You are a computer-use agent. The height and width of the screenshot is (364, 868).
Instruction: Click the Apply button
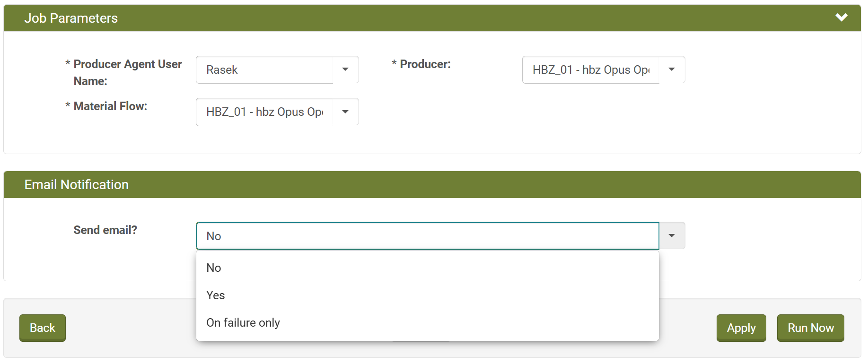point(741,328)
